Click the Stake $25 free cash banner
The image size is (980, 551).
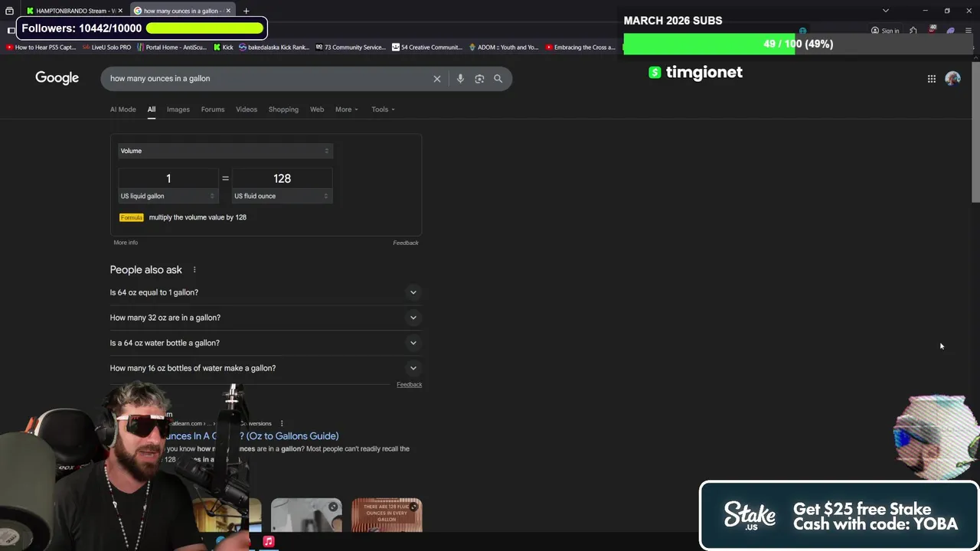(x=839, y=516)
